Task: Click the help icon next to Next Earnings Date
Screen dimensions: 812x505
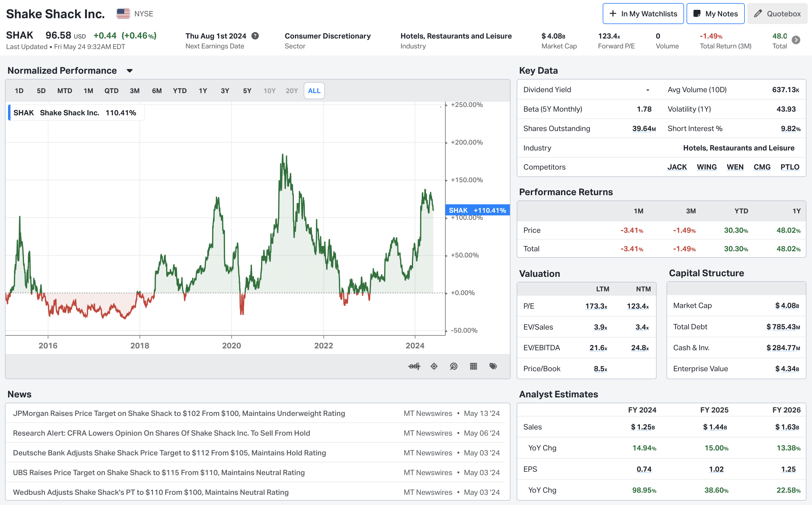Action: coord(255,36)
